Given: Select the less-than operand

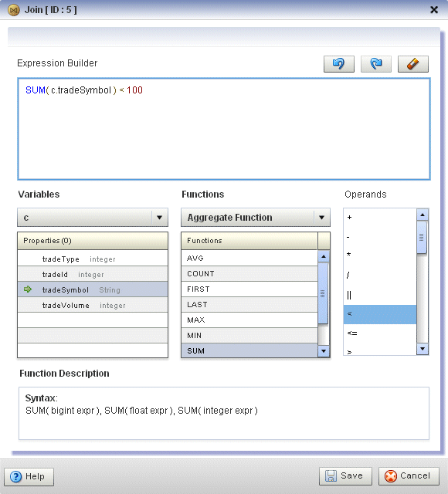Looking at the screenshot, I should coord(379,314).
